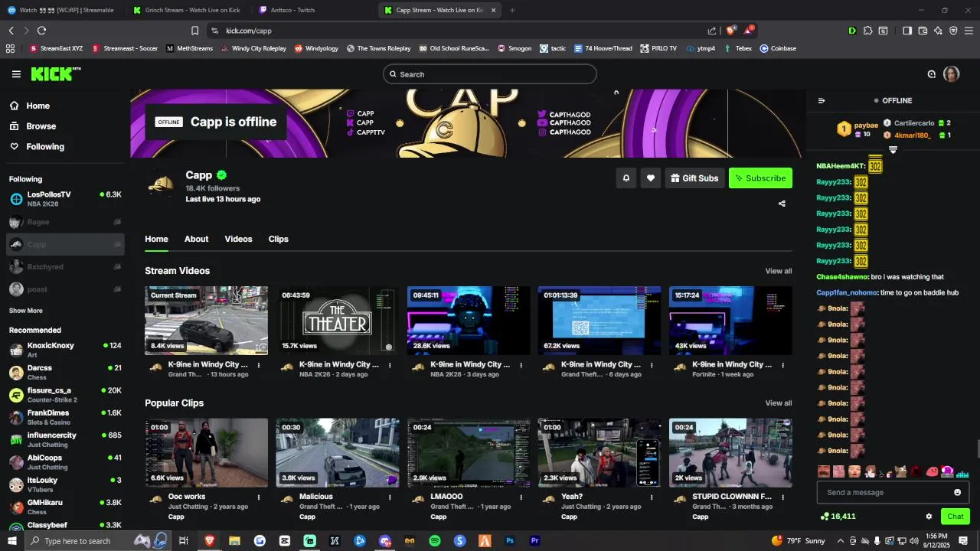Screen dimensions: 980x551
Task: Click the chat panel scrollbar
Action: click(977, 450)
